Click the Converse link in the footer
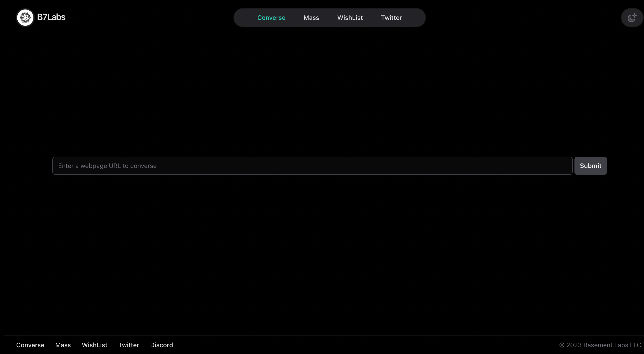Viewport: 644px width, 354px height. 30,345
